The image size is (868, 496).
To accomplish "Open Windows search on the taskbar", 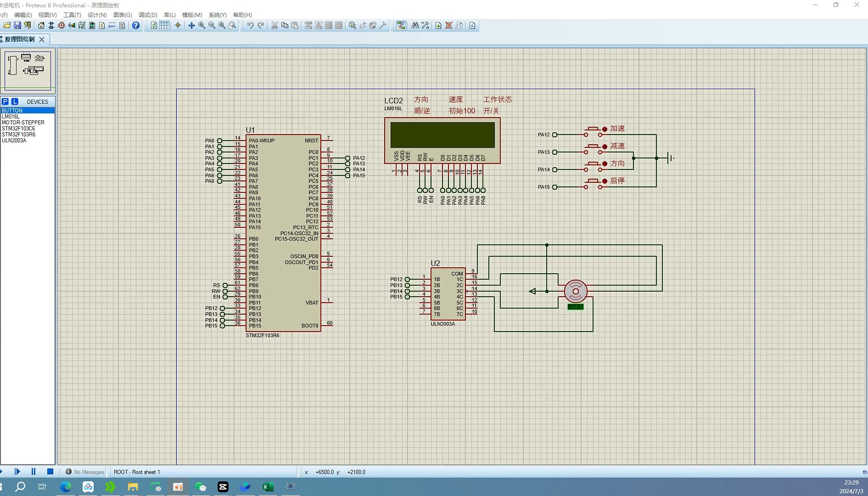I will point(20,487).
